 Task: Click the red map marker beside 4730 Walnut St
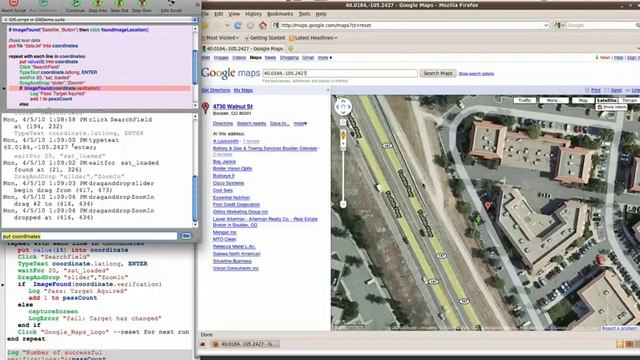205,108
